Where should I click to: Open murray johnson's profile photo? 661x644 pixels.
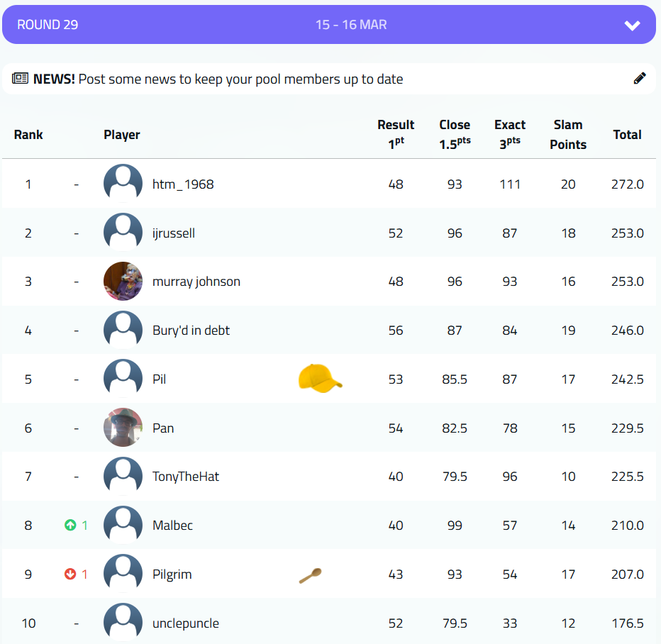click(123, 282)
